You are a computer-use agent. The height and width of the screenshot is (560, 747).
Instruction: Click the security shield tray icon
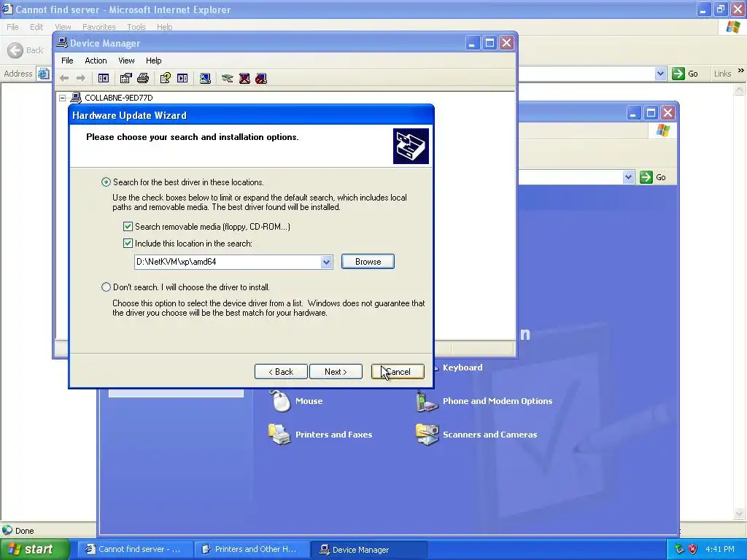(x=693, y=549)
